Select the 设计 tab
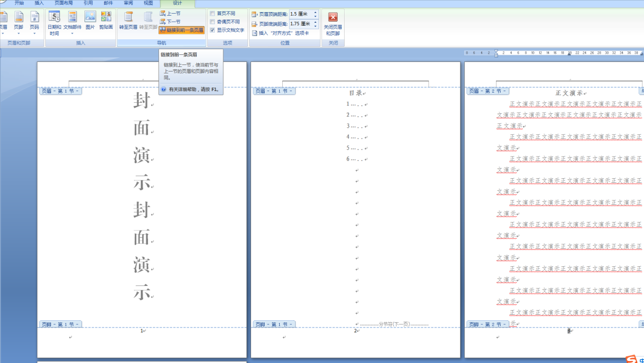Image resolution: width=644 pixels, height=363 pixels. pyautogui.click(x=178, y=3)
